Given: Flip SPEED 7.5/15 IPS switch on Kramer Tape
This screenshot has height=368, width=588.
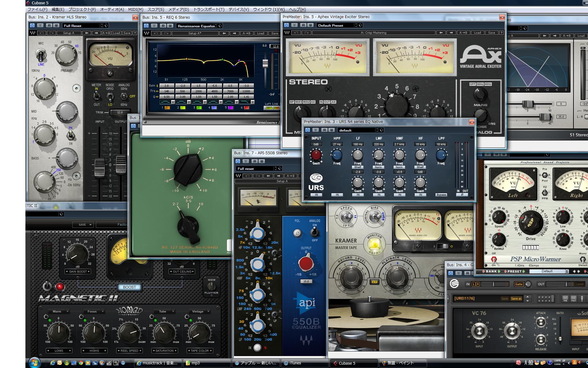Looking at the screenshot, I should coord(346,217).
